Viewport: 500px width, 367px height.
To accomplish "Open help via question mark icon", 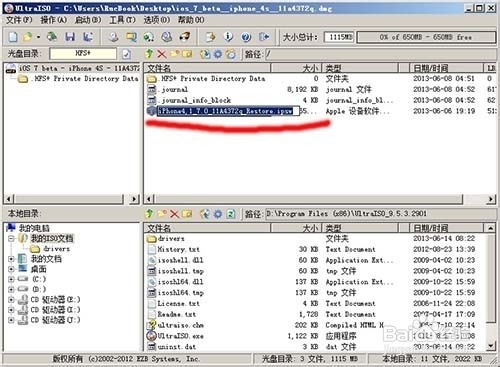I will [x=246, y=37].
